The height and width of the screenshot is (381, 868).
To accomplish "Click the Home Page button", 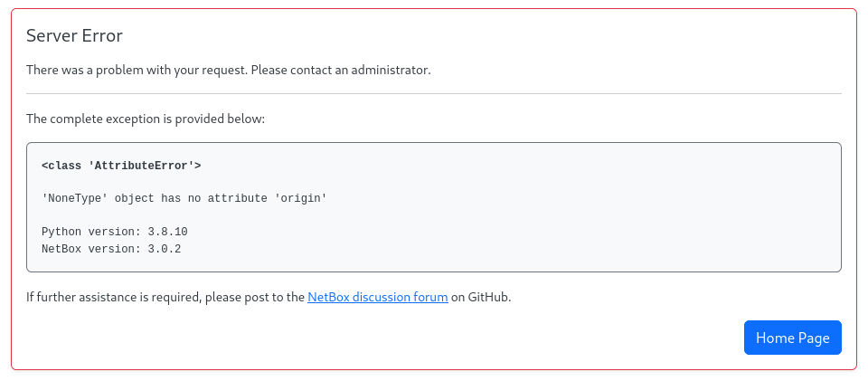I will click(x=792, y=338).
